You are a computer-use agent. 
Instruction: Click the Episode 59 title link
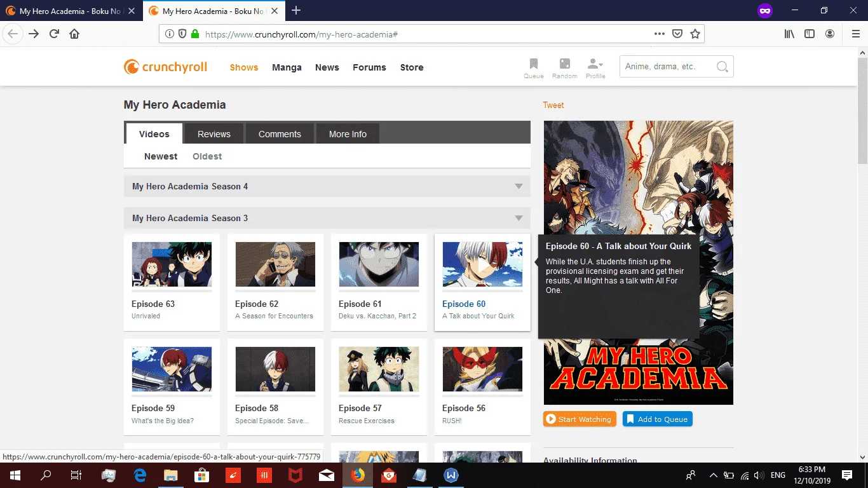(153, 408)
